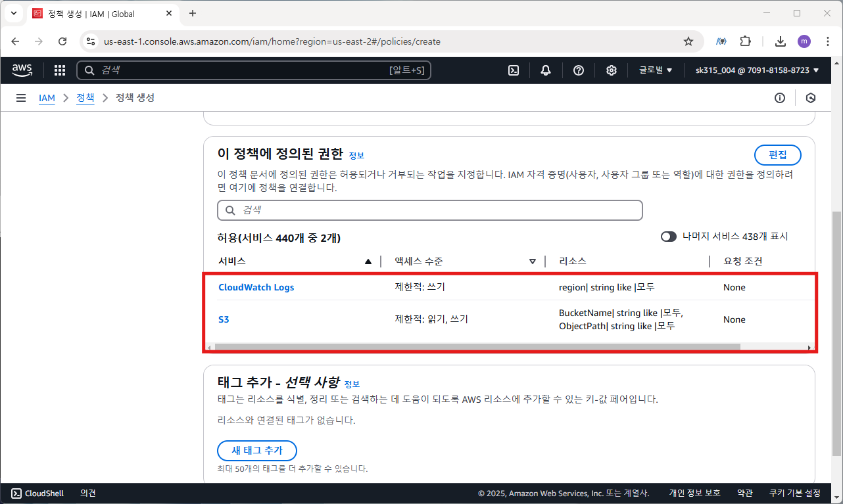Open the browser downloads icon

(x=781, y=41)
